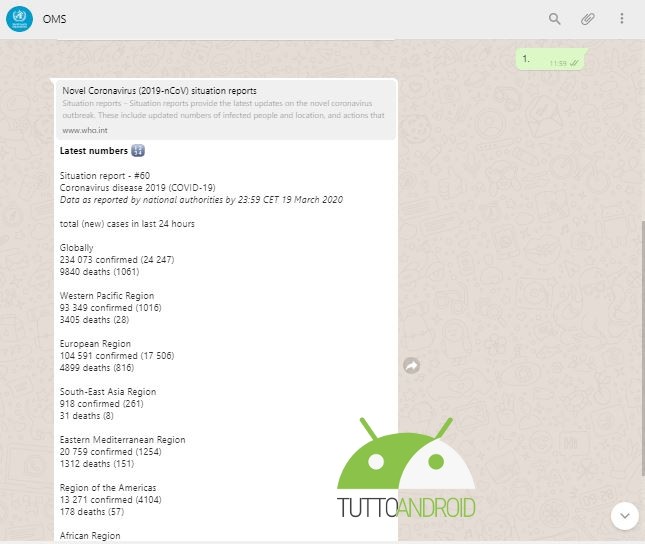Viewport: 645px width, 544px height.
Task: Click "20 759 confirmed (1254)"
Action: (111, 452)
